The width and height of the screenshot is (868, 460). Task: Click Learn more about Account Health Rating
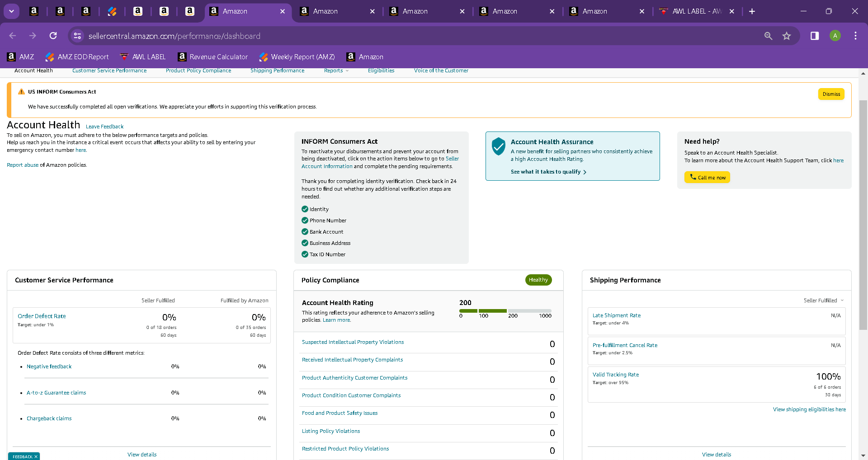336,320
